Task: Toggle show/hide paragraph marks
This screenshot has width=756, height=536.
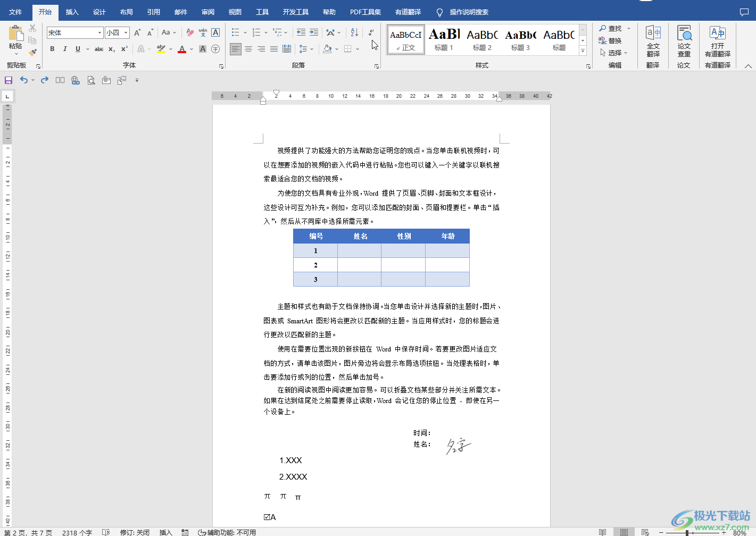Action: tap(371, 32)
